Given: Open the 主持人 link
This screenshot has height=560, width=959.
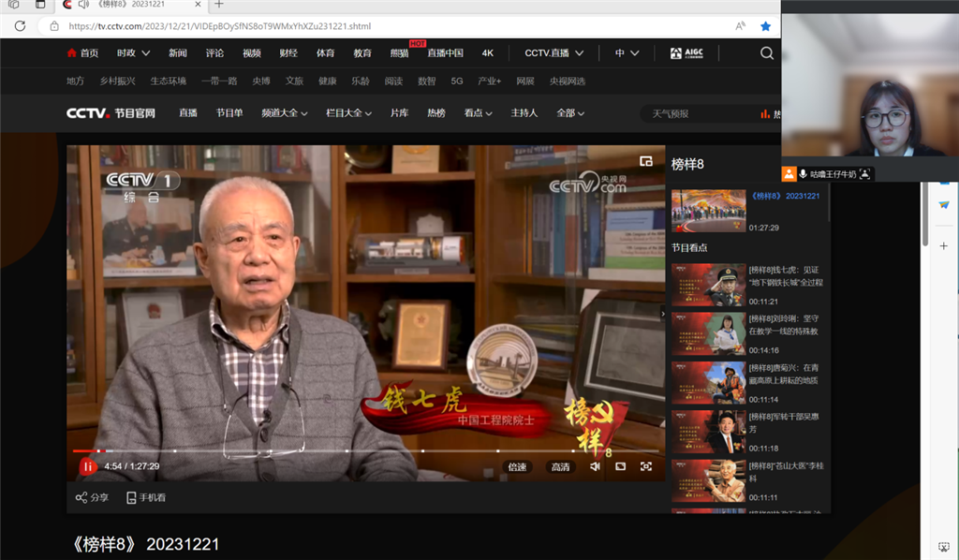Looking at the screenshot, I should click(524, 113).
